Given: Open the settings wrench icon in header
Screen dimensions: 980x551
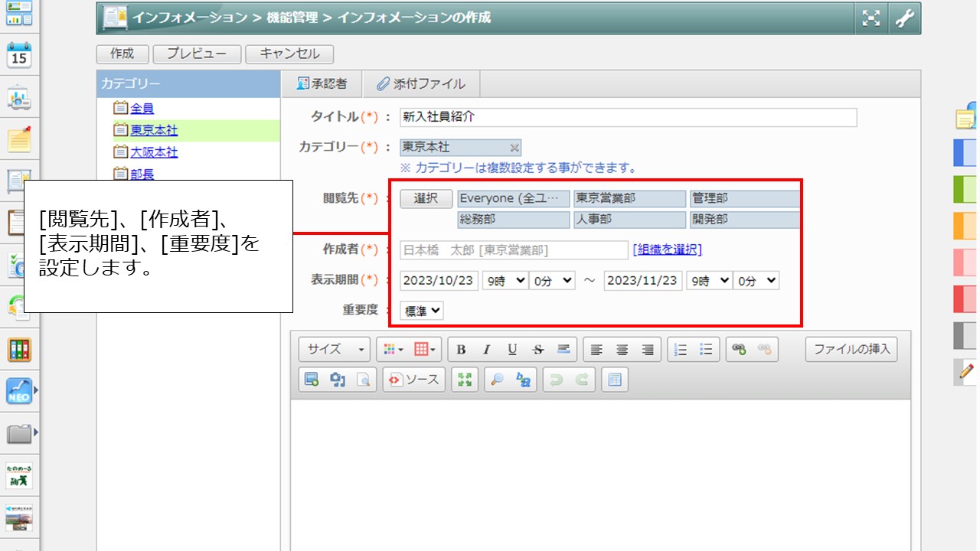Looking at the screenshot, I should pyautogui.click(x=905, y=18).
